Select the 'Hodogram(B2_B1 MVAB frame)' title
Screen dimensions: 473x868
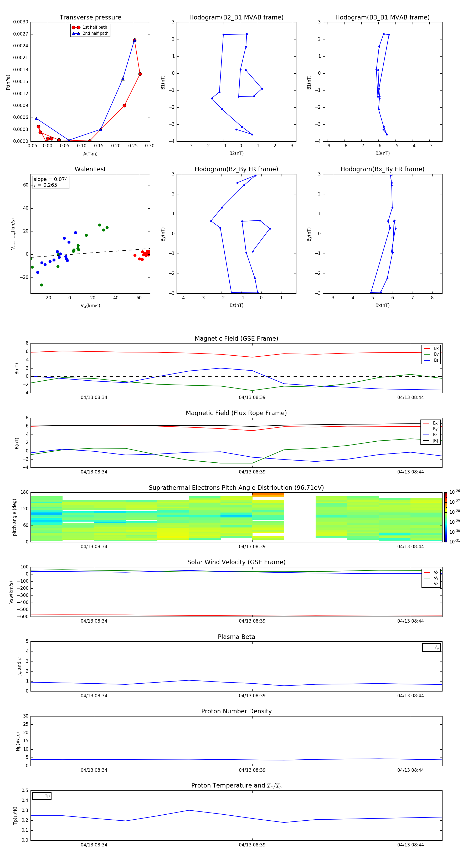click(x=236, y=18)
